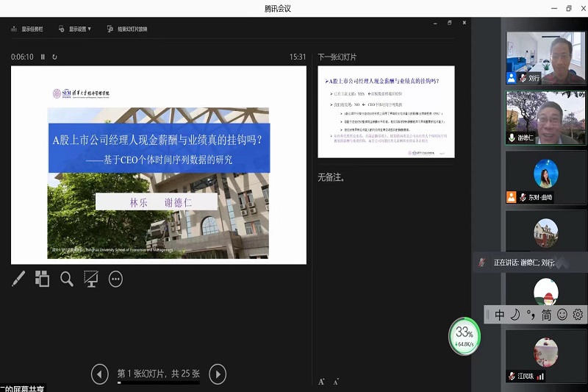The height and width of the screenshot is (392, 588).
Task: Go back to previous slide arrow
Action: point(100,374)
